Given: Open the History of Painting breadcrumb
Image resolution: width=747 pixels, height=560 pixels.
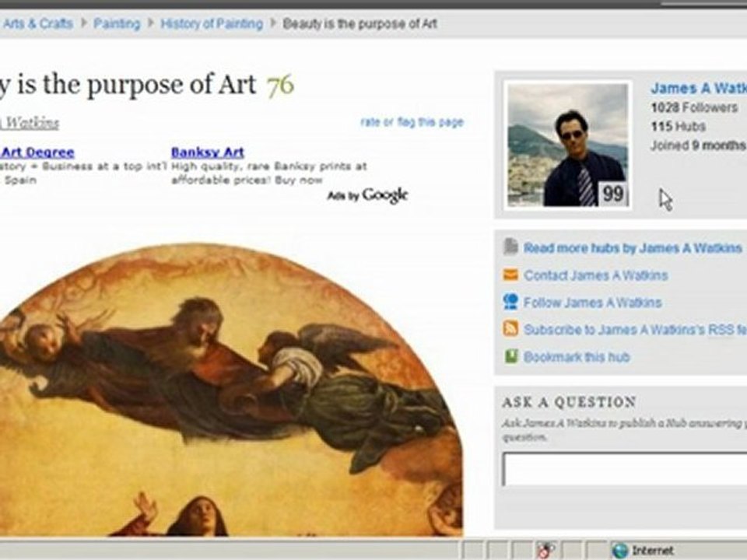Looking at the screenshot, I should click(212, 23).
